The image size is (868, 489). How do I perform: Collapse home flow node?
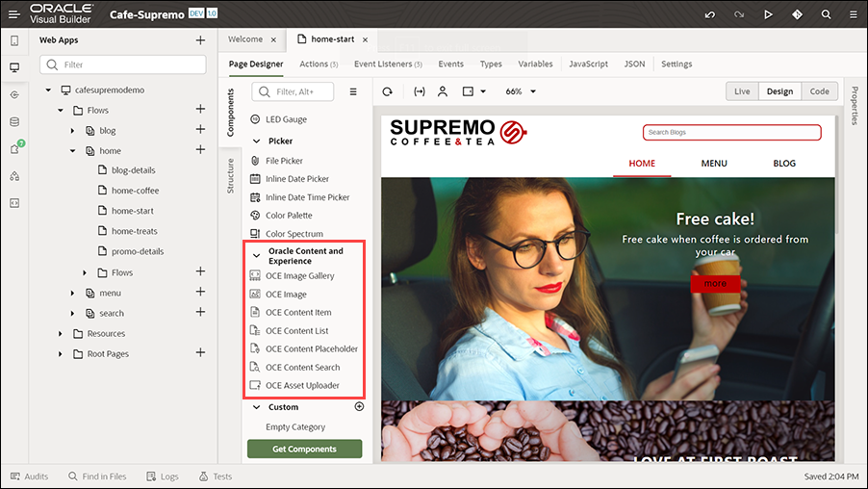(72, 150)
